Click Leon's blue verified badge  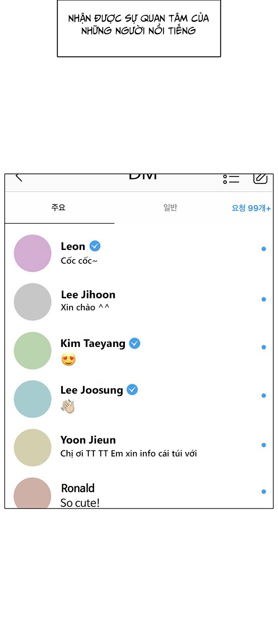tap(95, 246)
